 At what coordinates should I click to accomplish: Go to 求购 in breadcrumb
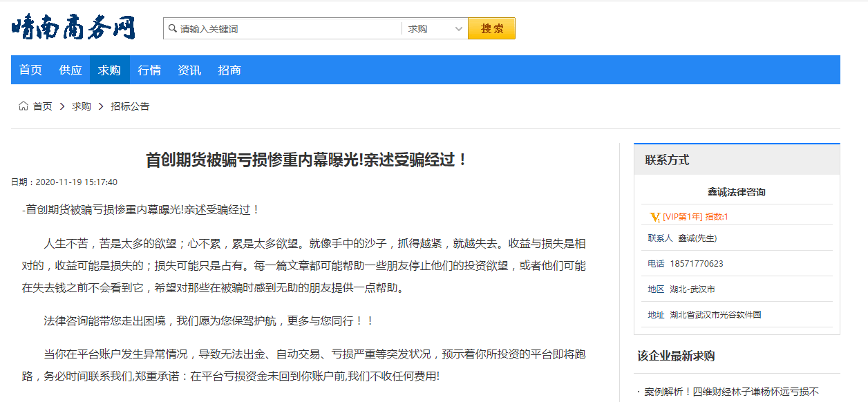click(82, 106)
